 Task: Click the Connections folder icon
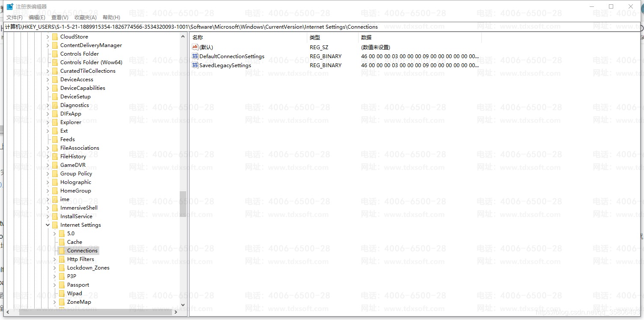click(x=62, y=251)
